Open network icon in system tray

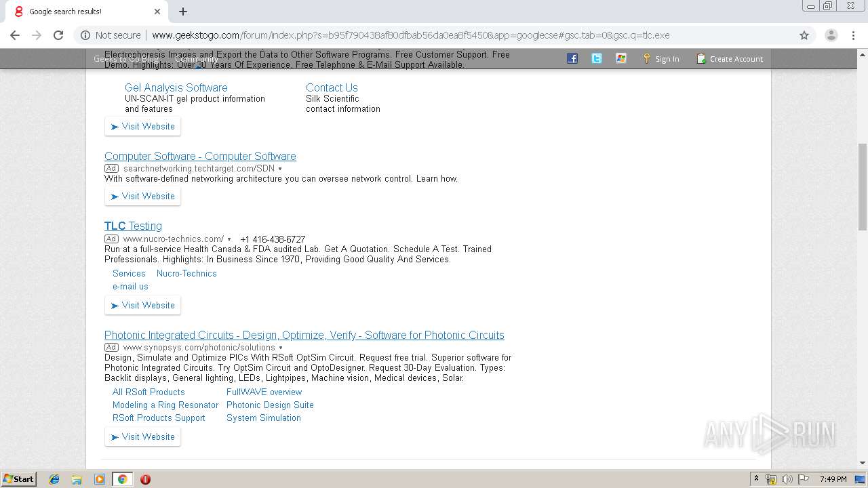tap(771, 479)
